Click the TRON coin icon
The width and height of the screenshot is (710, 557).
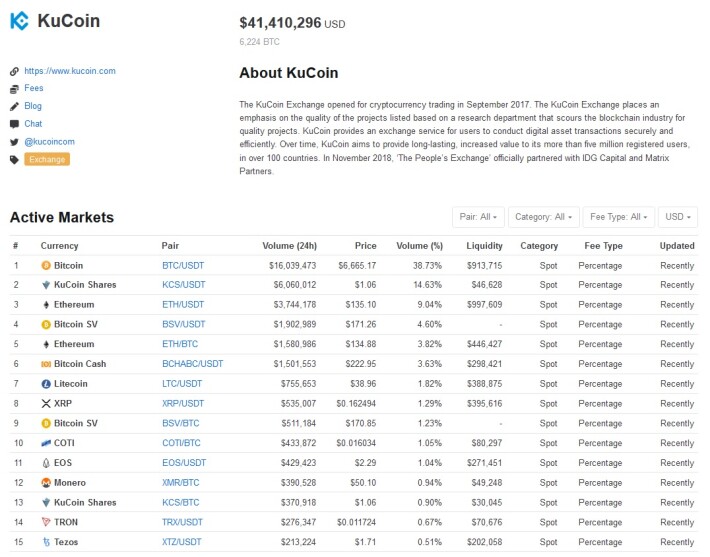pyautogui.click(x=46, y=522)
